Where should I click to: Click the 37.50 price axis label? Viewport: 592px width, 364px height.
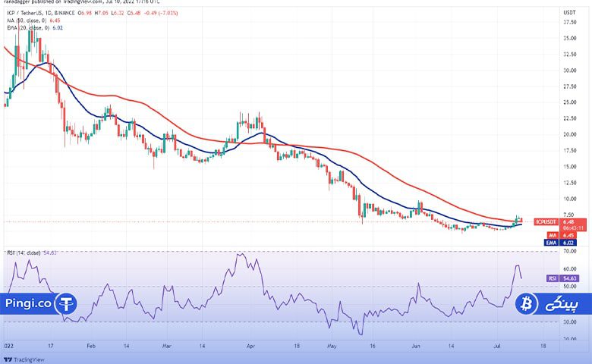[570, 22]
